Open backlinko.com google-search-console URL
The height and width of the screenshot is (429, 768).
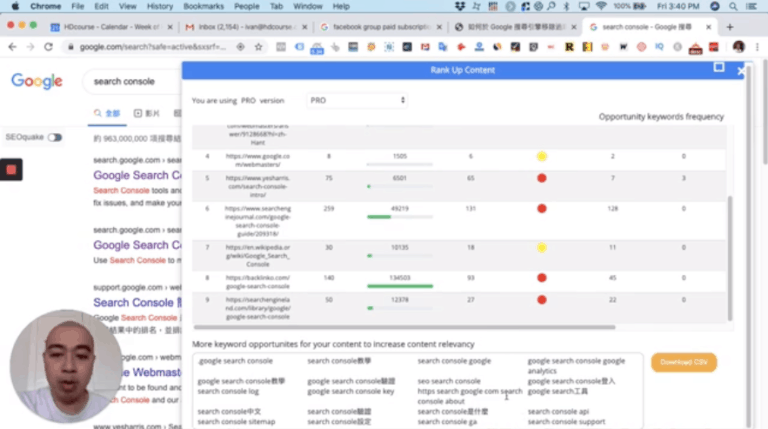point(258,282)
